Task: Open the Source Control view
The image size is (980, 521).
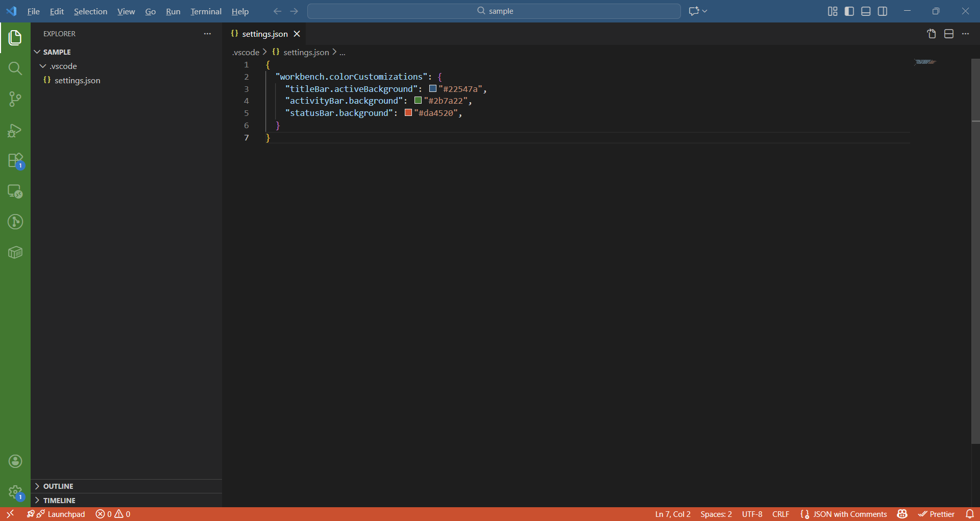Action: (15, 99)
